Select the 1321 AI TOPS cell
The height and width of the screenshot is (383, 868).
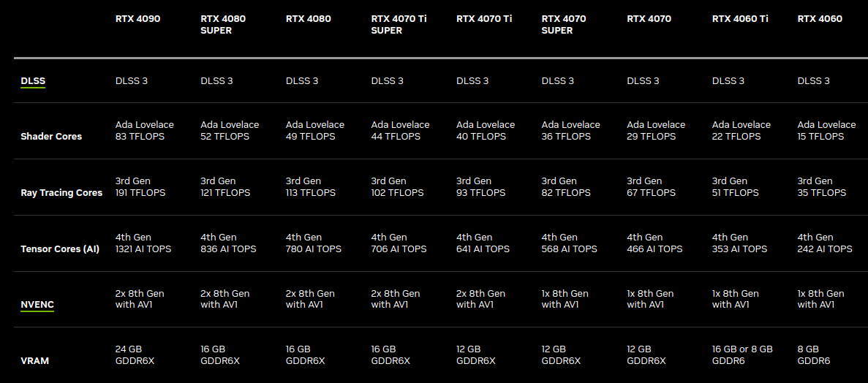[x=143, y=243]
